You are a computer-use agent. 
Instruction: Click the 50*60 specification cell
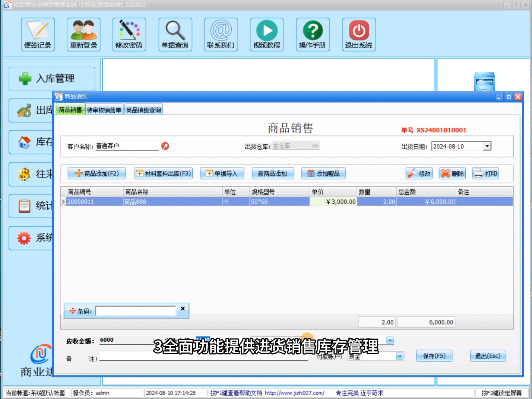(x=279, y=201)
